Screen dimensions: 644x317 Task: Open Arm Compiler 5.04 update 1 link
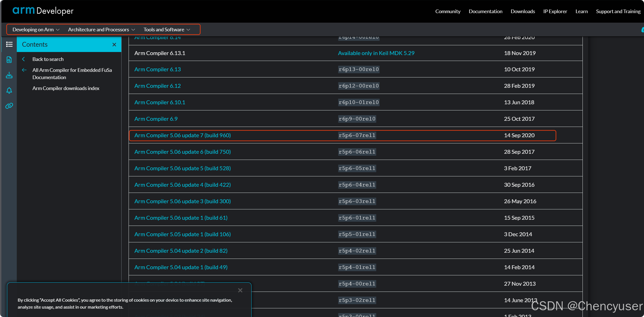pyautogui.click(x=181, y=267)
